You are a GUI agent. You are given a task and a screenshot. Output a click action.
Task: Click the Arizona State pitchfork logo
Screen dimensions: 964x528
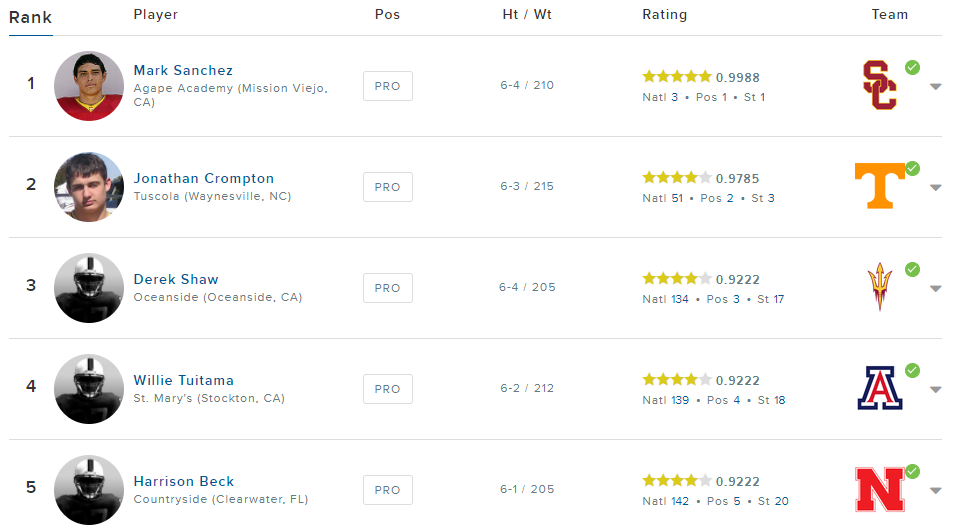(880, 287)
